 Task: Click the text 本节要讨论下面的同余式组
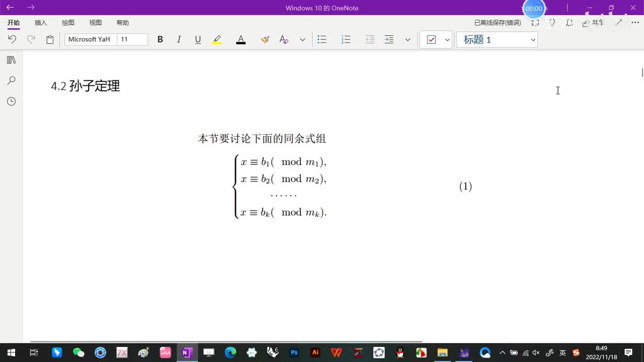click(x=262, y=139)
